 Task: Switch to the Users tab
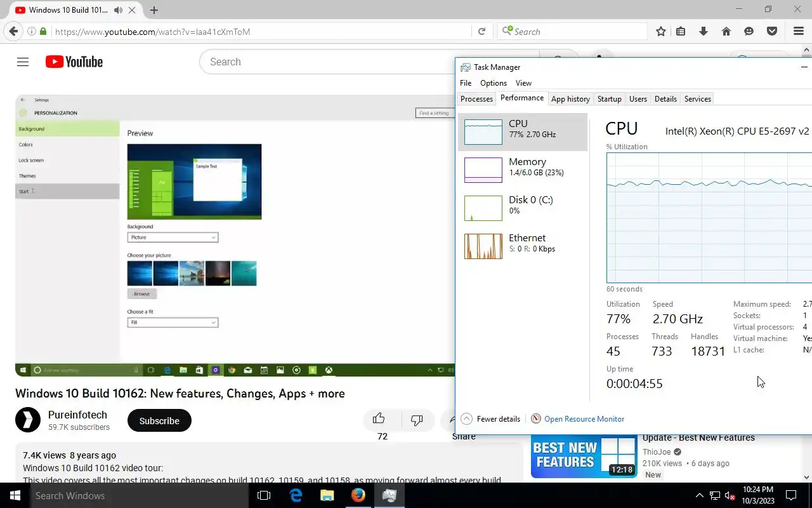point(638,99)
